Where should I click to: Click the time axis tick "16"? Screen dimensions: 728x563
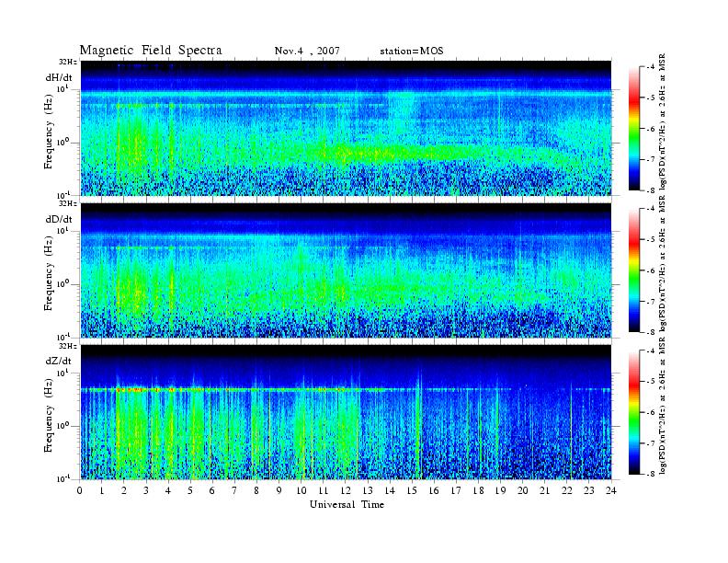pos(434,490)
